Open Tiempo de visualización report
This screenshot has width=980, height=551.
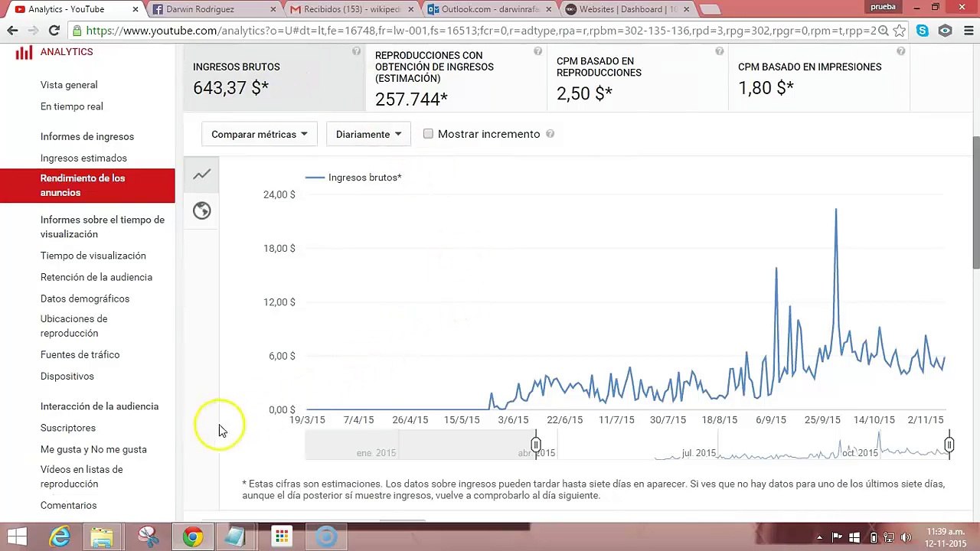coord(93,256)
